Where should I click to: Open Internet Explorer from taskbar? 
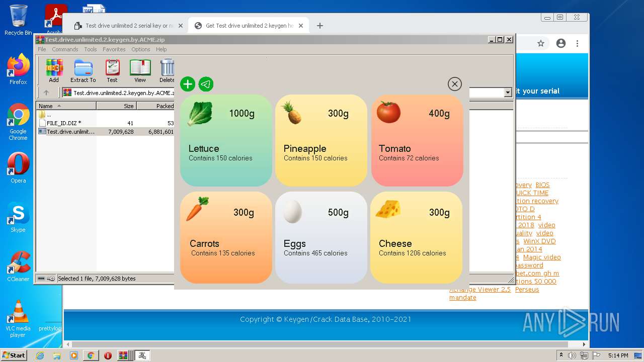pos(40,355)
